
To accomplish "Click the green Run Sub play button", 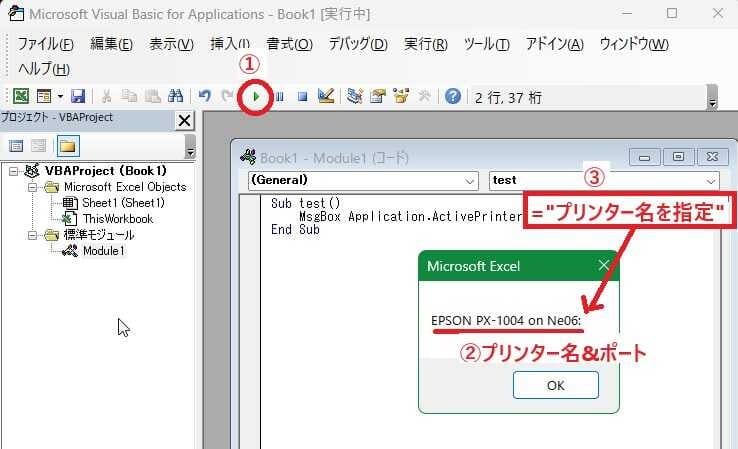I will coord(257,96).
